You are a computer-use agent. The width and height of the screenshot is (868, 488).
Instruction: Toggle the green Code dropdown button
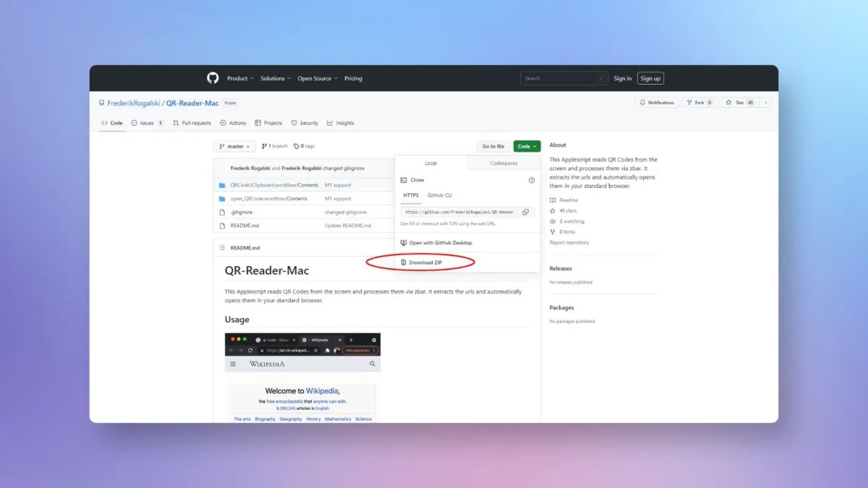pos(527,146)
